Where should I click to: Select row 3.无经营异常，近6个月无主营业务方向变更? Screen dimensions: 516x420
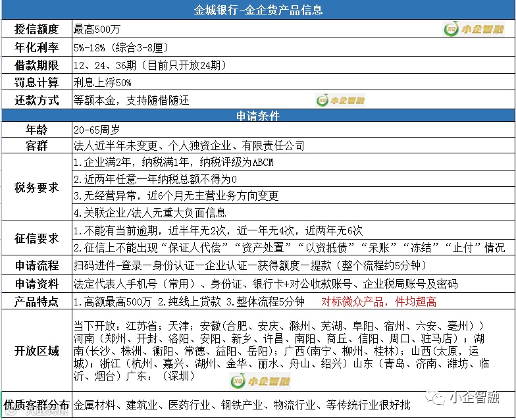click(x=294, y=196)
